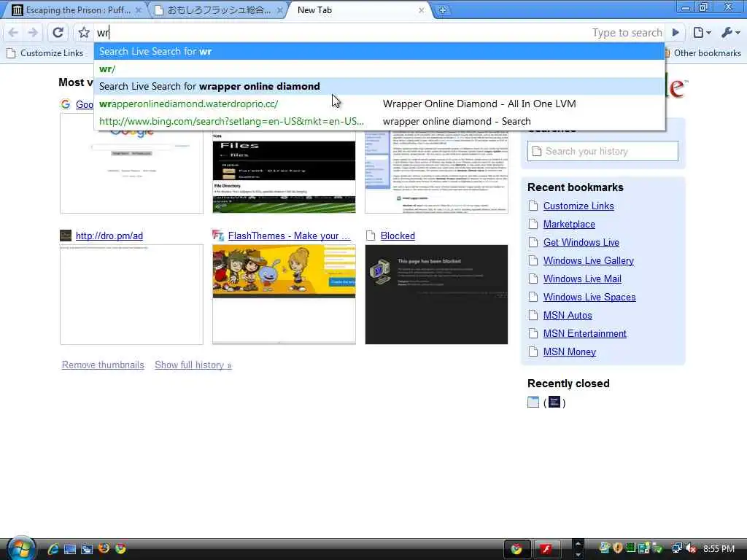Viewport: 747px width, 560px height.
Task: Open the Windows Start orb
Action: click(20, 548)
